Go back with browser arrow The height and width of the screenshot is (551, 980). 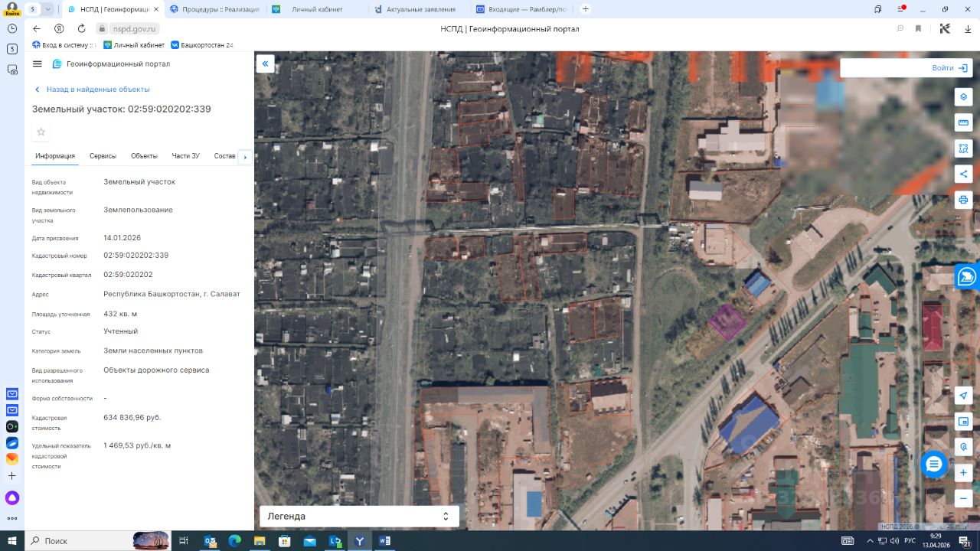[x=37, y=28]
